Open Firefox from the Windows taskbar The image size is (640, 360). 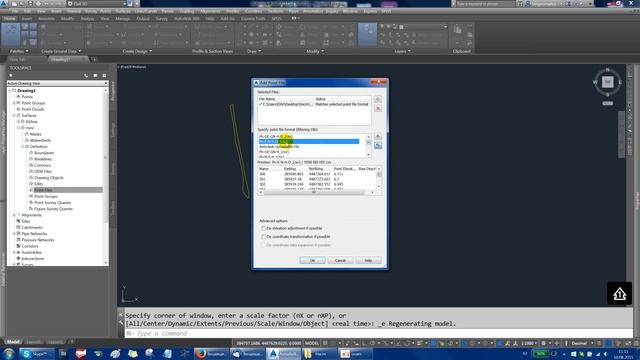pos(211,354)
